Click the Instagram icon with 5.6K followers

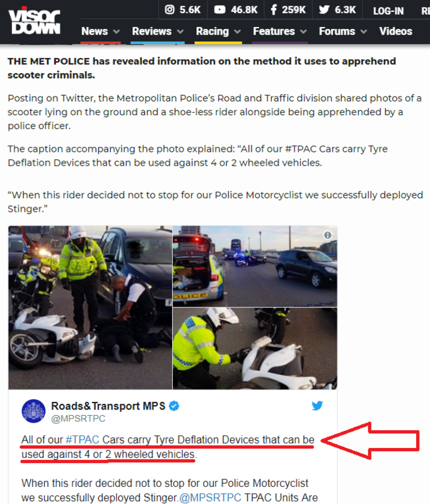[170, 9]
